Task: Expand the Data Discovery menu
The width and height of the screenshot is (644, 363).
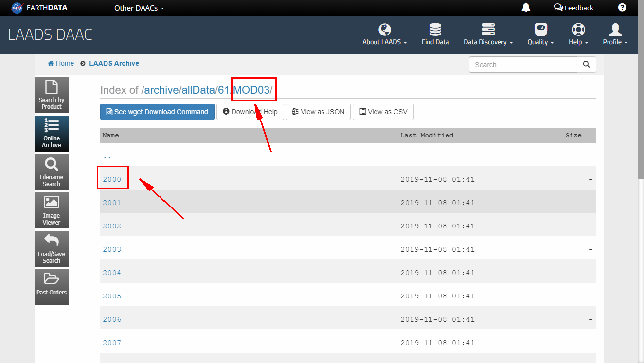Action: [x=488, y=35]
